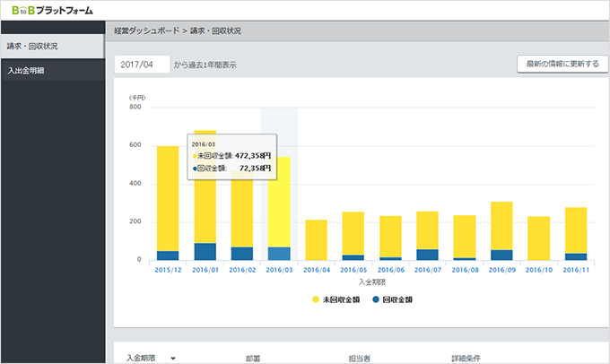Select the 2016/04 yellow bar
Image resolution: width=610 pixels, height=364 pixels.
pyautogui.click(x=316, y=239)
